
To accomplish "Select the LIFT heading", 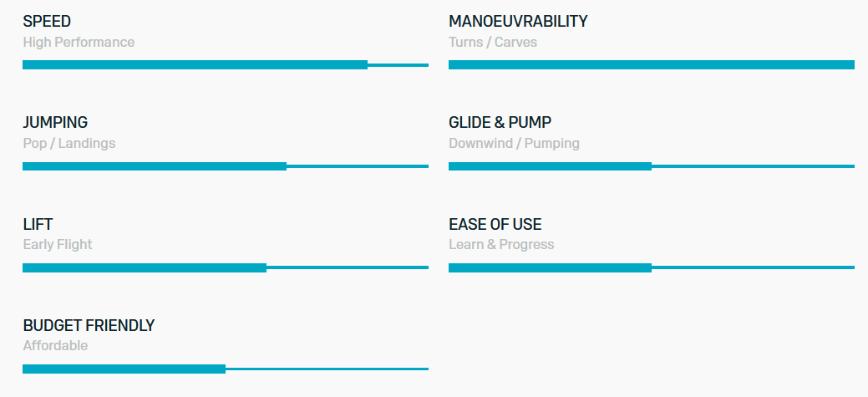I will point(38,224).
